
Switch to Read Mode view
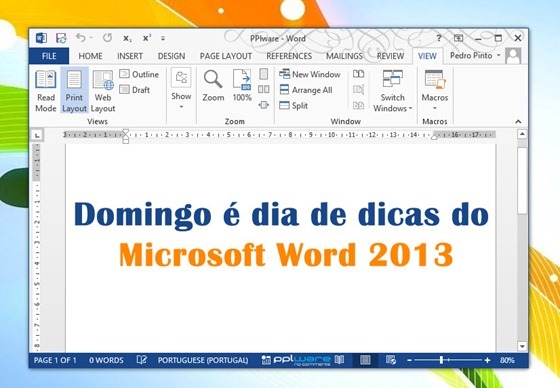coord(46,91)
